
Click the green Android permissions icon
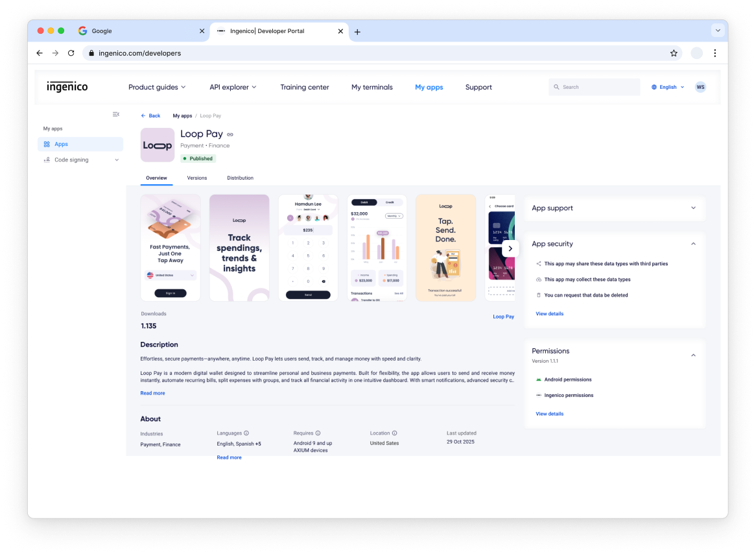pos(539,379)
